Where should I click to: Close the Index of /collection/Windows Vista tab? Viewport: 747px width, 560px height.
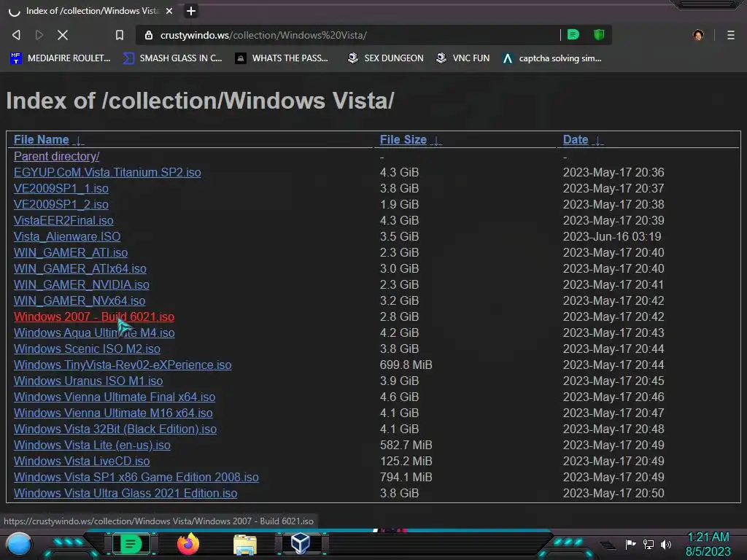(169, 10)
